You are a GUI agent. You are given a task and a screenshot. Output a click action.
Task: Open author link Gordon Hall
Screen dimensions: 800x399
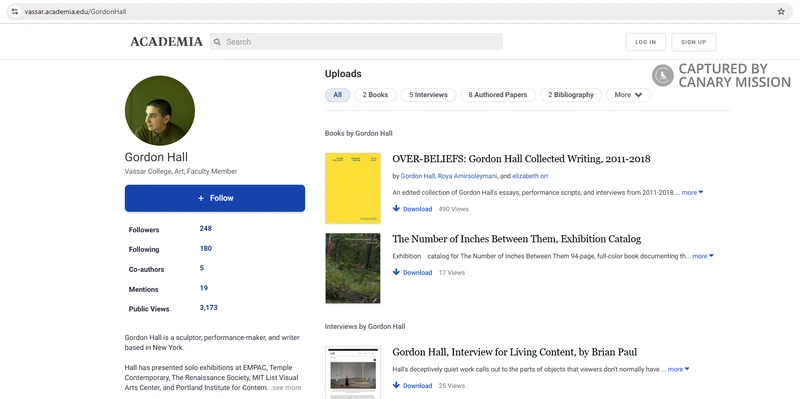tap(417, 176)
